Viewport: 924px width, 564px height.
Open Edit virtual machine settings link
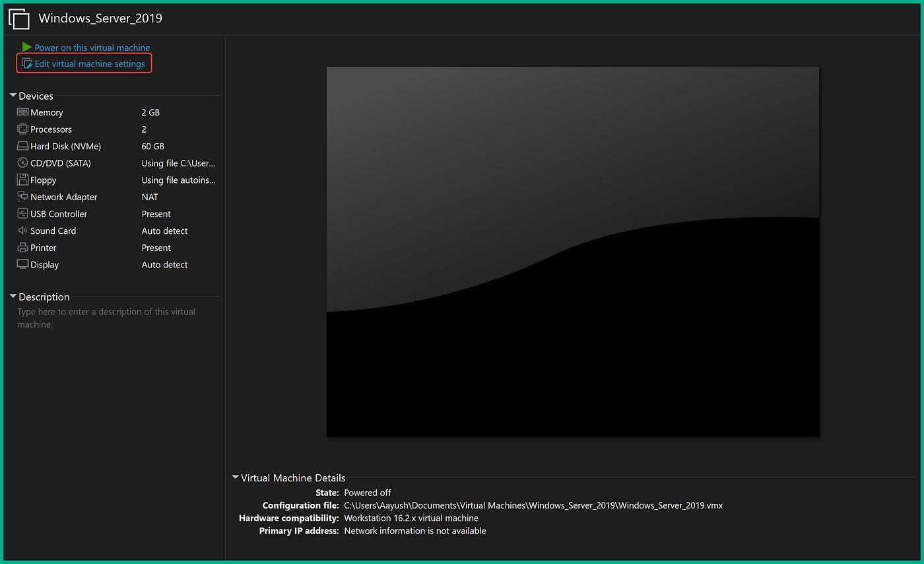tap(90, 64)
